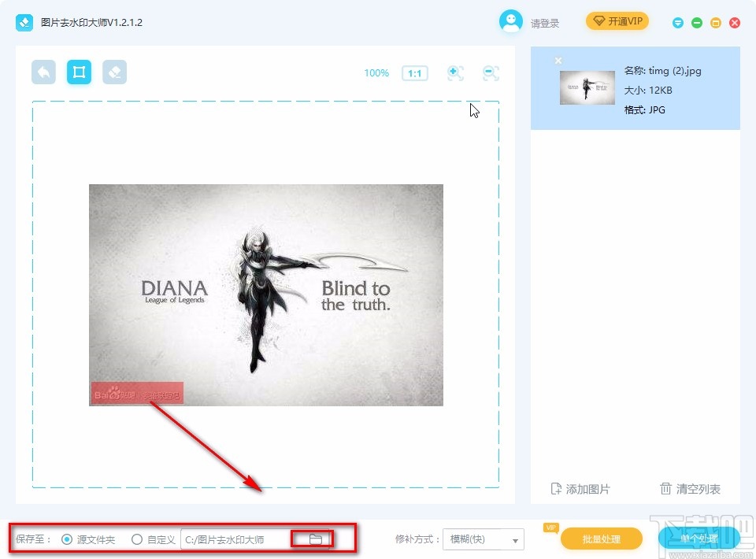Click 清空列表 to clear the list
Viewport: 756px width, 559px height.
click(690, 489)
